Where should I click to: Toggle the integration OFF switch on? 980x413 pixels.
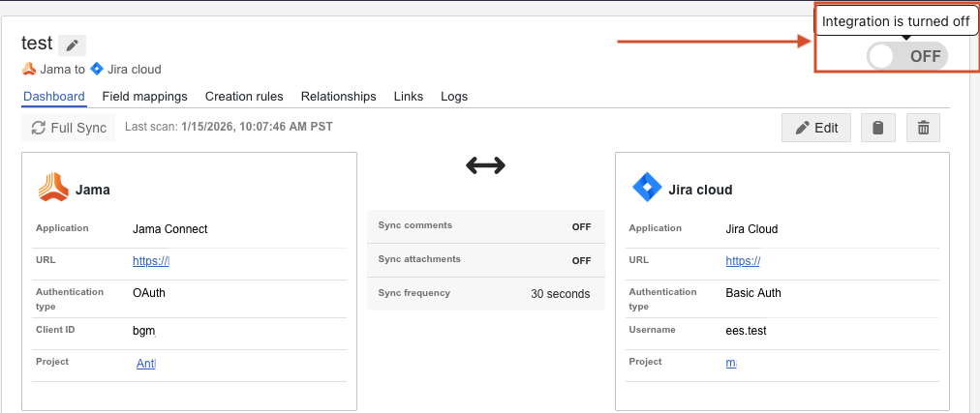click(906, 56)
